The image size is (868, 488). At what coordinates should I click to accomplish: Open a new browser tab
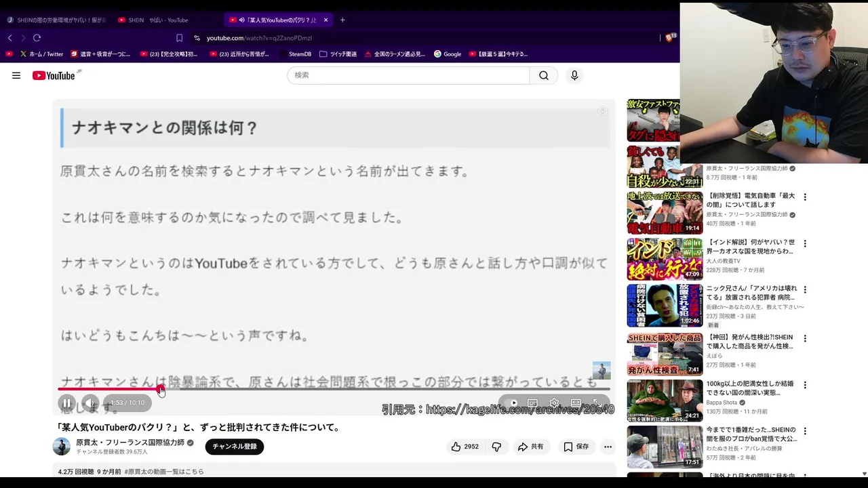point(342,20)
